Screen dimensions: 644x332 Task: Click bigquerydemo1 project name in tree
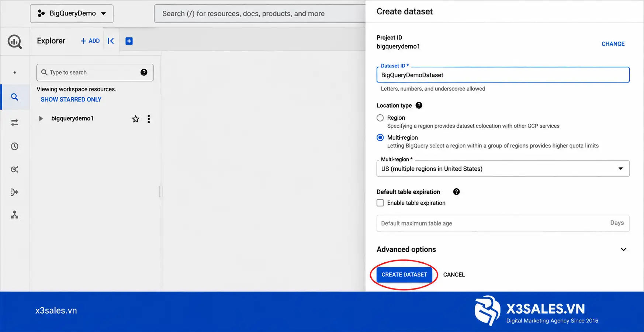click(x=72, y=119)
